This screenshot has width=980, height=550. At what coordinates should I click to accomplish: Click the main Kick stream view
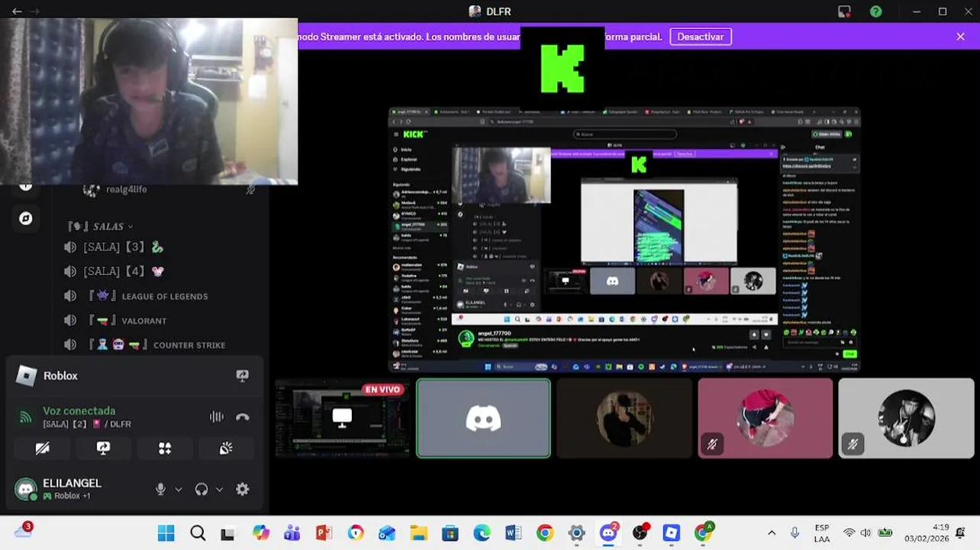pyautogui.click(x=624, y=240)
